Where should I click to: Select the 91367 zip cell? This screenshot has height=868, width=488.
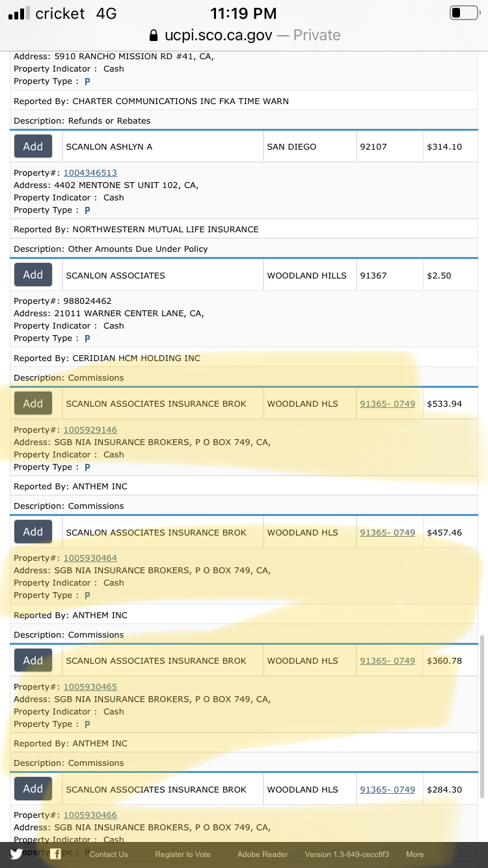click(x=389, y=275)
